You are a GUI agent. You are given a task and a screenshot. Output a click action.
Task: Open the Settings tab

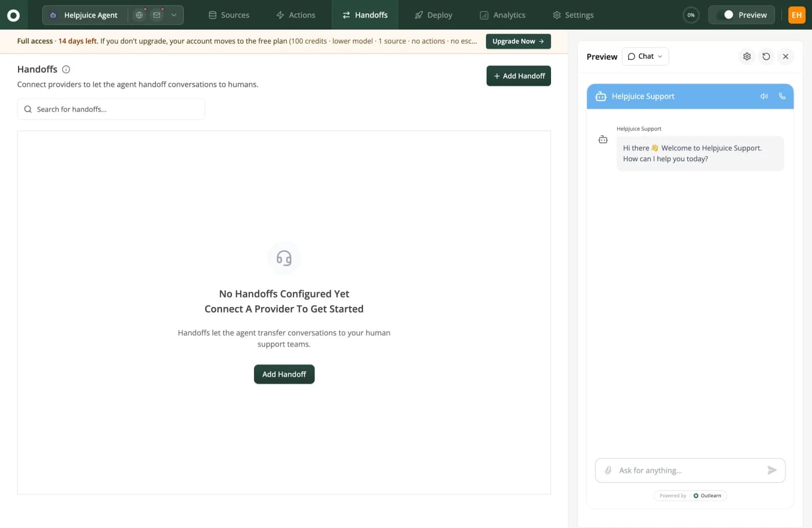point(573,15)
